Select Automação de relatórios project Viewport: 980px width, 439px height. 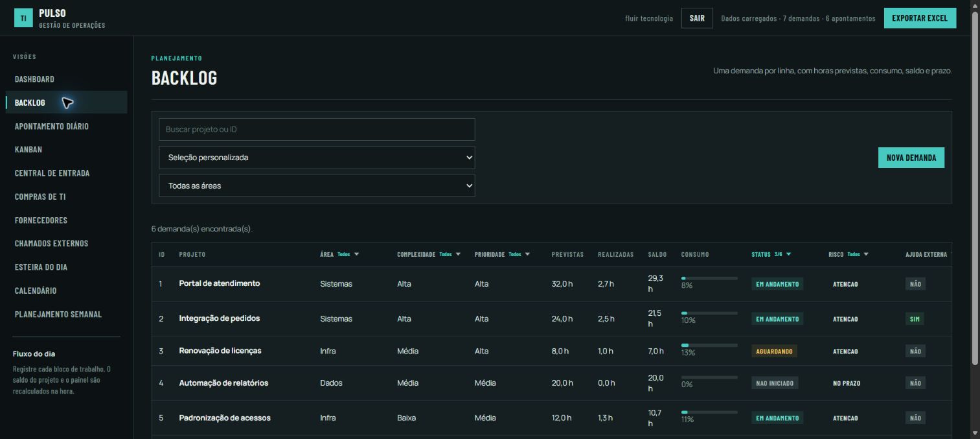[223, 383]
